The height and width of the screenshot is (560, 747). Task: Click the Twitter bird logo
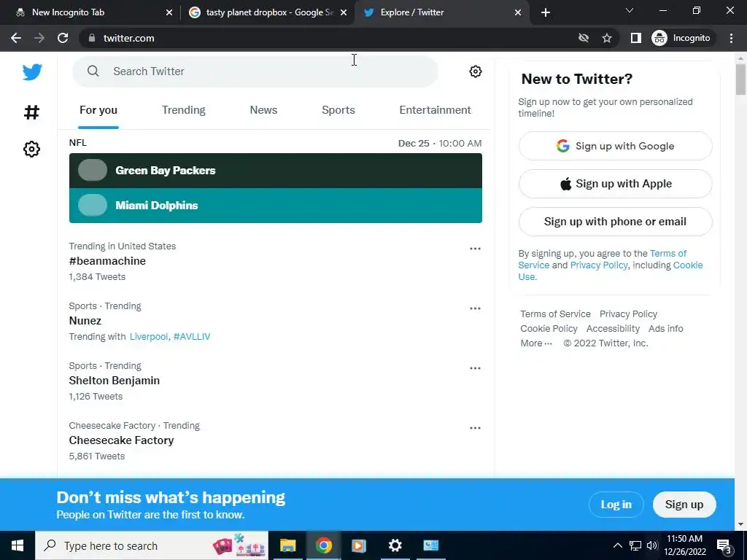pos(32,72)
